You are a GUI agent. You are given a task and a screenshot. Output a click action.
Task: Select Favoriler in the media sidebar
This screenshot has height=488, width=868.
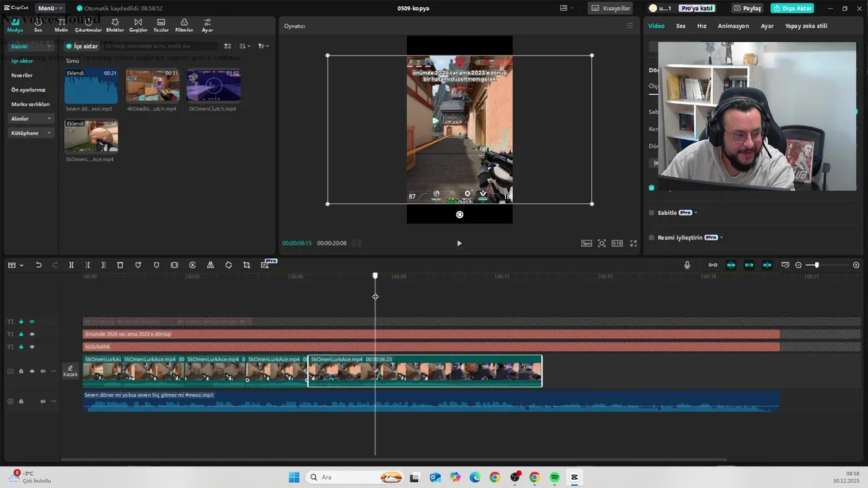pos(22,75)
